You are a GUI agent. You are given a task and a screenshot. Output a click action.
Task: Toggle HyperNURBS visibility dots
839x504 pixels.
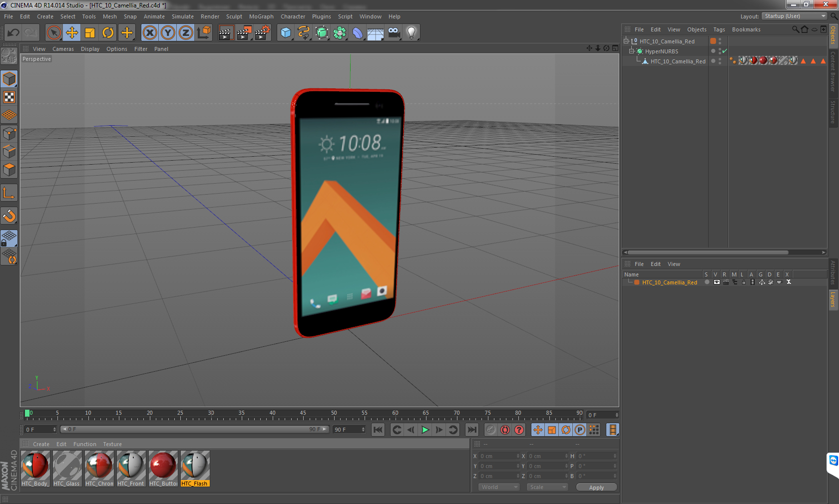pos(720,51)
